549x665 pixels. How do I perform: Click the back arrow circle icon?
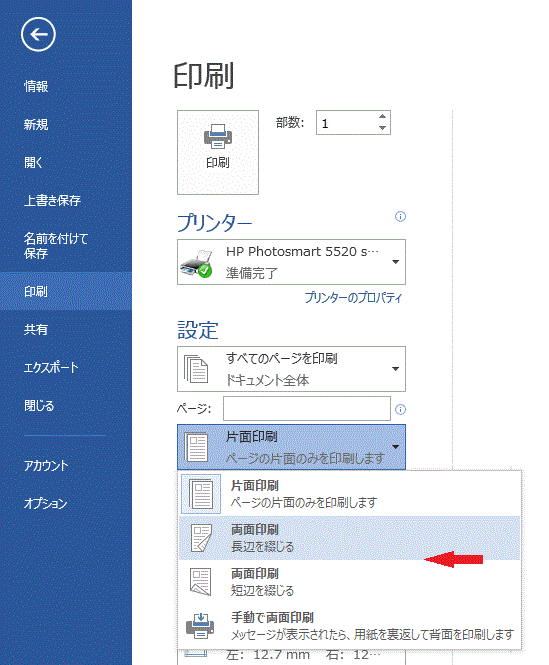click(x=38, y=34)
